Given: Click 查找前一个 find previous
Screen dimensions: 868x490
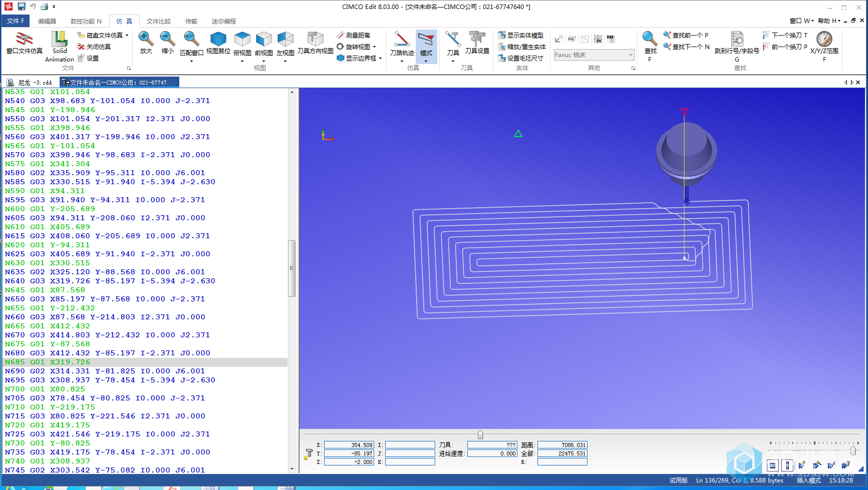Looking at the screenshot, I should (x=686, y=35).
